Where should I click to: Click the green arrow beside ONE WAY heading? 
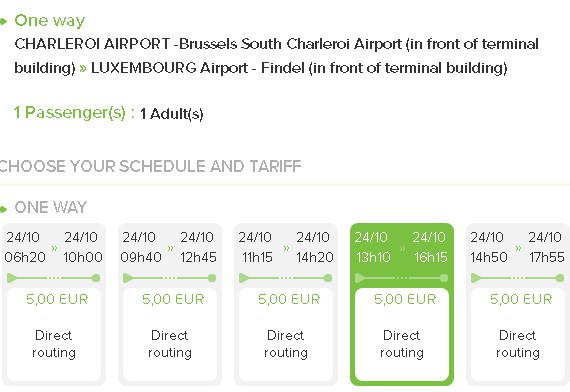point(3,209)
